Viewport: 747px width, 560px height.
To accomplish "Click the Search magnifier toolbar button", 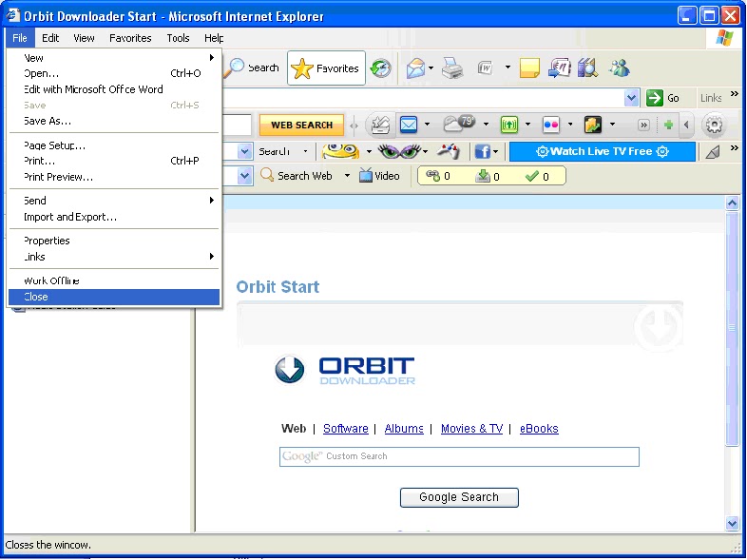I will pos(253,68).
